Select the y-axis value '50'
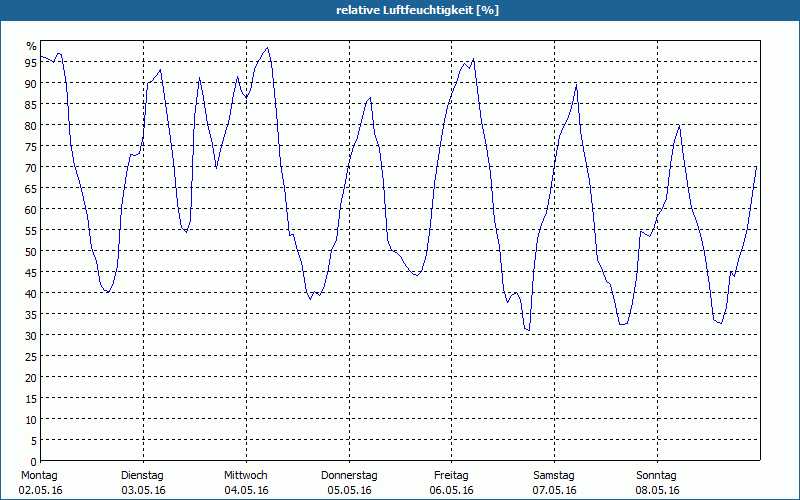 point(32,251)
